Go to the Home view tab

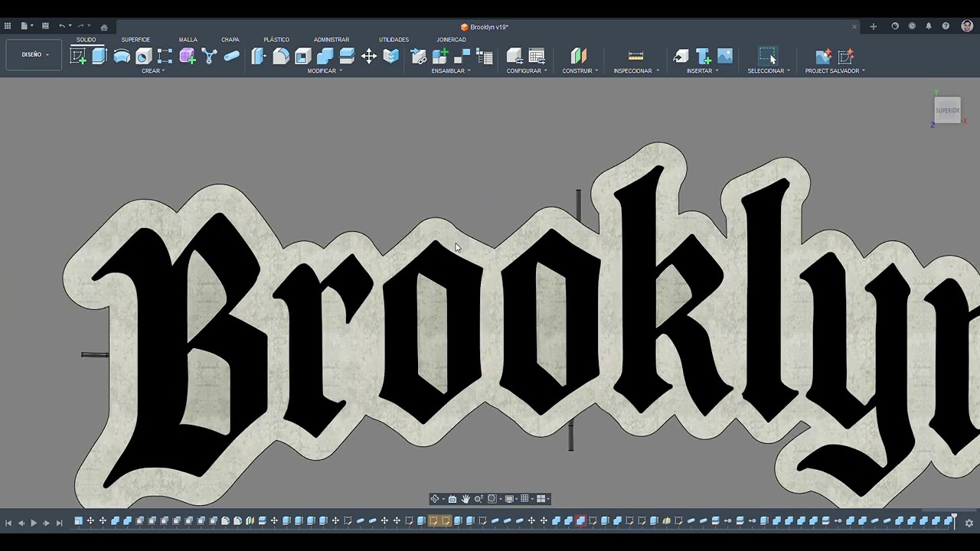(104, 27)
